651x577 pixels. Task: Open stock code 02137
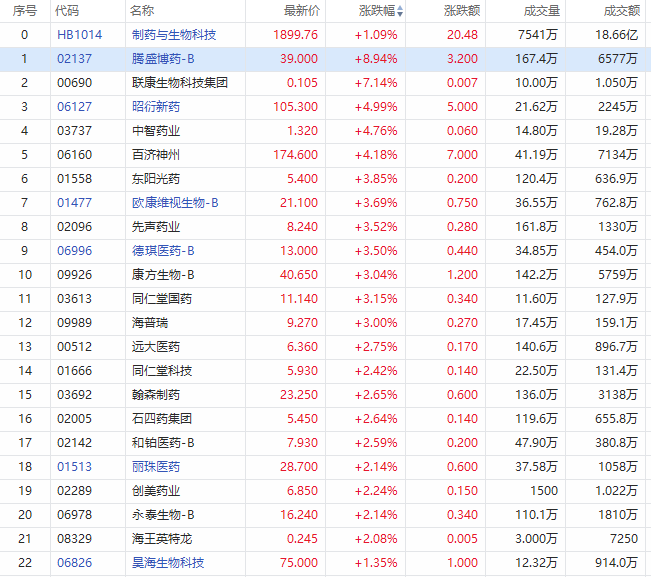point(74,59)
